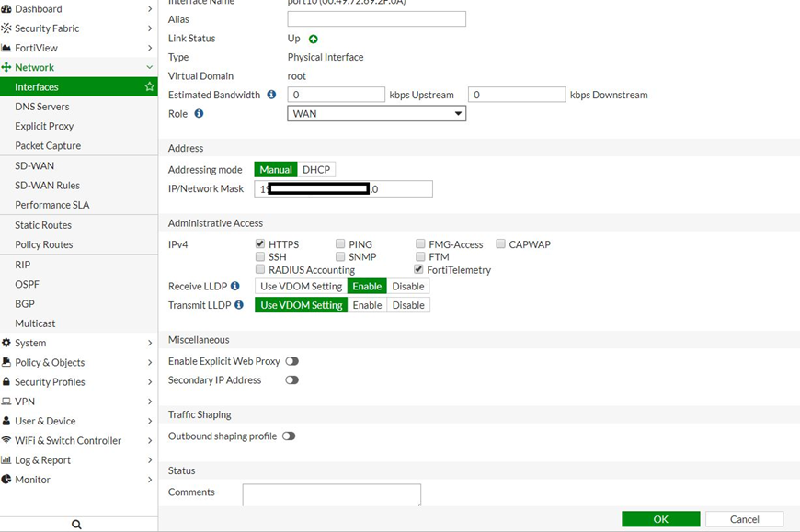Uncheck the HTTPS access checkbox
800x532 pixels.
pyautogui.click(x=260, y=244)
